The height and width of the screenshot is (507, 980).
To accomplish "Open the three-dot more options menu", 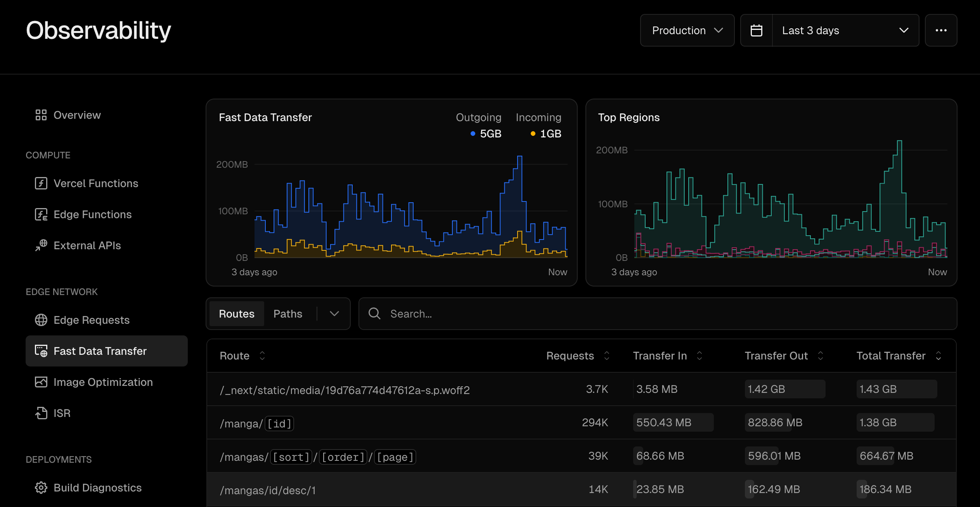I will pos(941,30).
